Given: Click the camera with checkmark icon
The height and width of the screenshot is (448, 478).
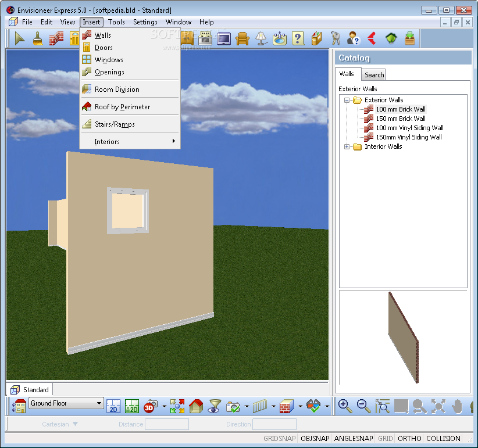Looking at the screenshot, I should 233,407.
